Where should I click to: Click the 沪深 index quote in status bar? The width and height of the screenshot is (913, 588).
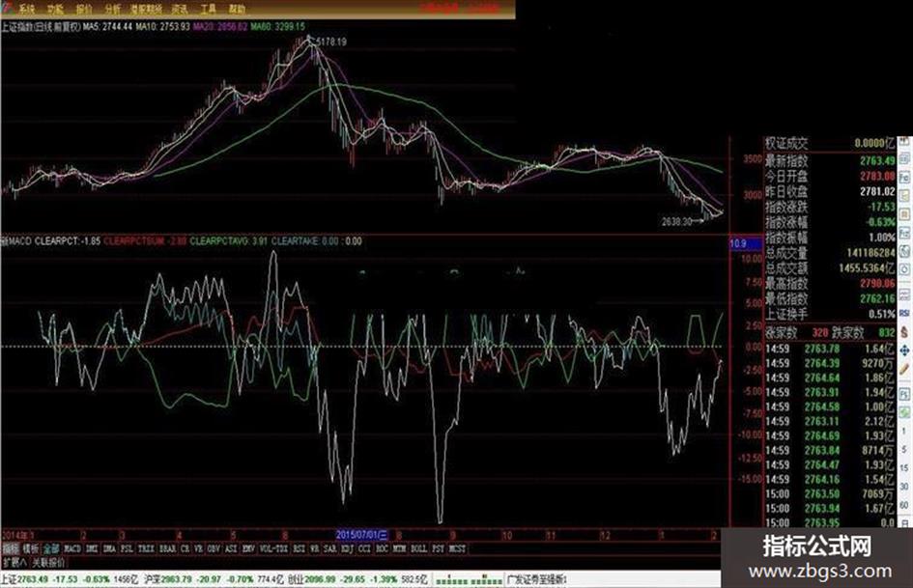pos(214,580)
